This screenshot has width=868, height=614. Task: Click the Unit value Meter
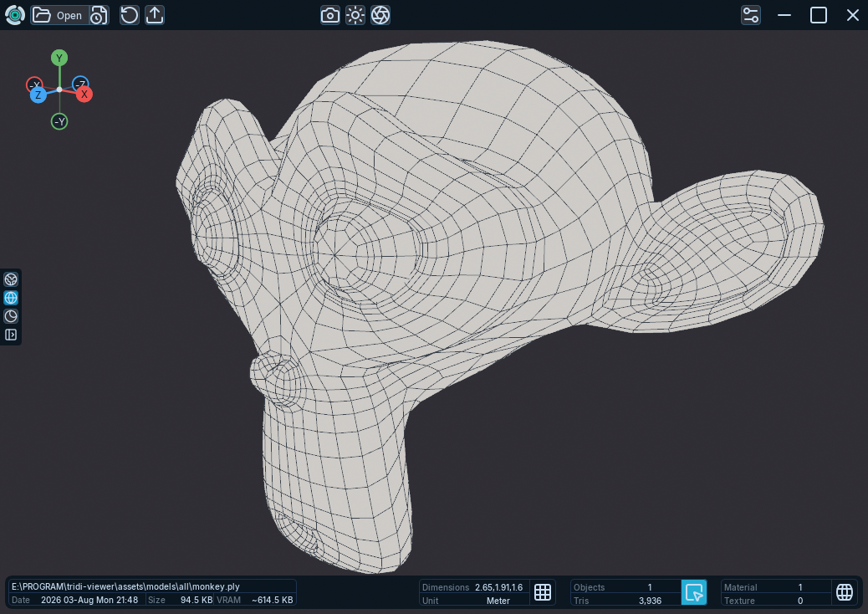point(498,601)
